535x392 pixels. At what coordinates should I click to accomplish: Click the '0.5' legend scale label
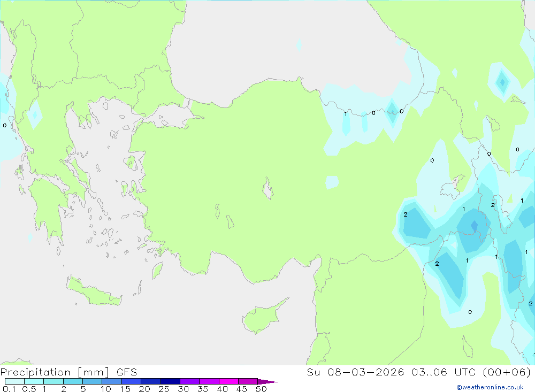pyautogui.click(x=29, y=389)
